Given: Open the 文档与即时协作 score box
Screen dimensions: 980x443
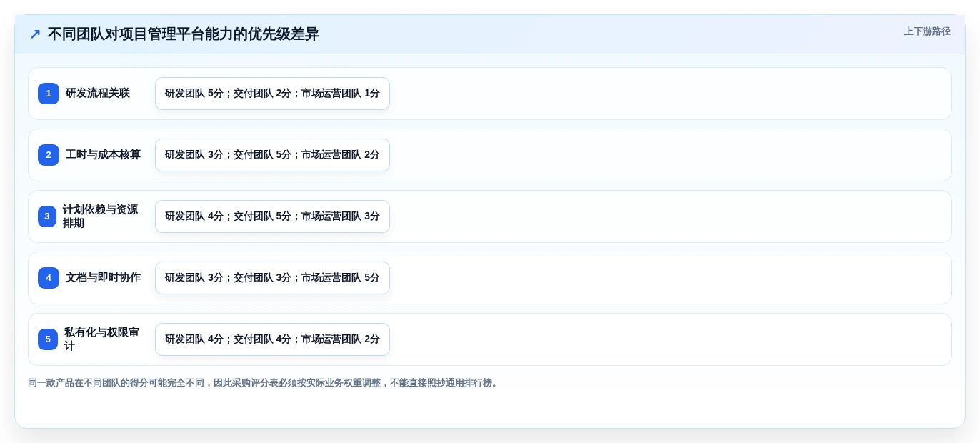Looking at the screenshot, I should [272, 278].
